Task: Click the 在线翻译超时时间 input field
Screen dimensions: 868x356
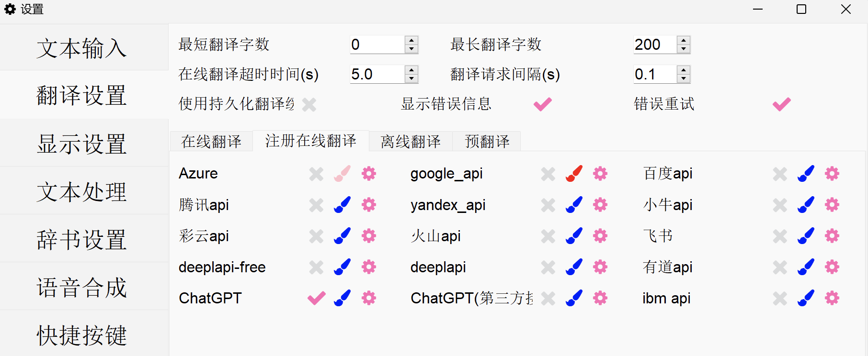Action: pyautogui.click(x=377, y=74)
